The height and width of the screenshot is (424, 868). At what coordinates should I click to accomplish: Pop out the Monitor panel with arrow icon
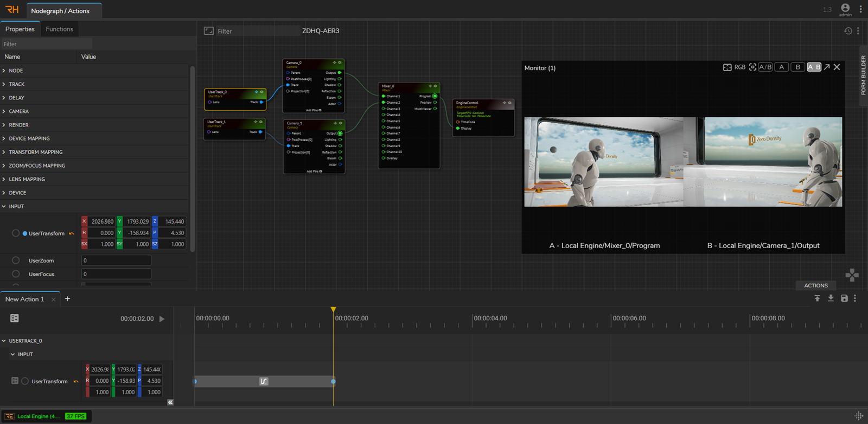827,67
